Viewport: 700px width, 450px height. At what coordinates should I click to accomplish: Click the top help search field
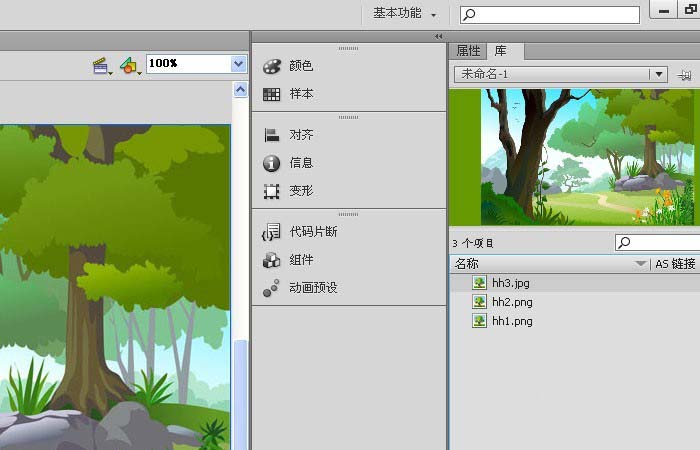click(550, 15)
